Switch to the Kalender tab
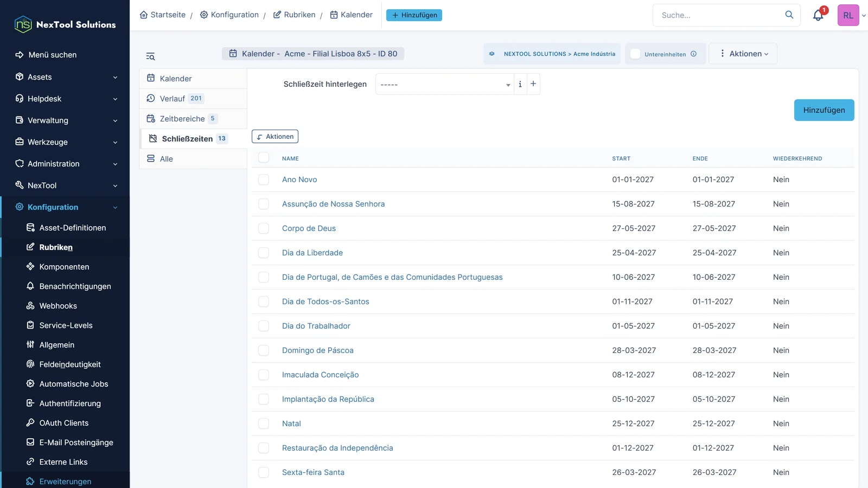The height and width of the screenshot is (488, 868). (x=193, y=79)
